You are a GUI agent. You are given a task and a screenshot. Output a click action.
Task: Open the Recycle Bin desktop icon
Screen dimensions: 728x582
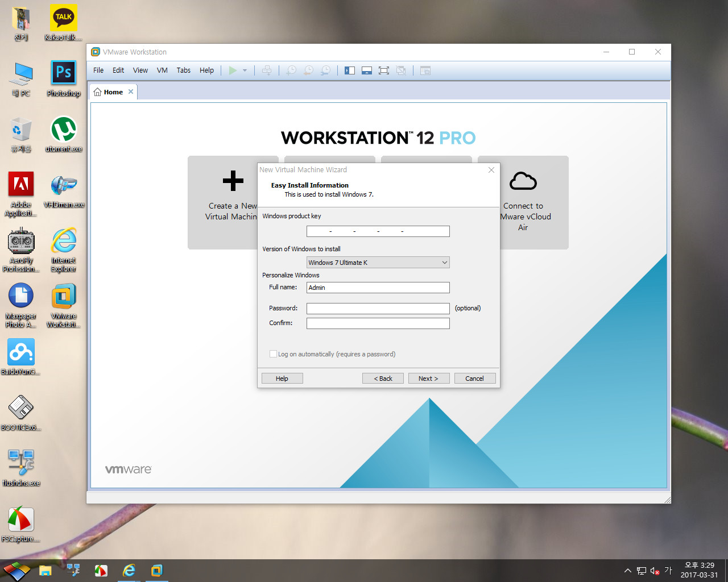[21, 134]
